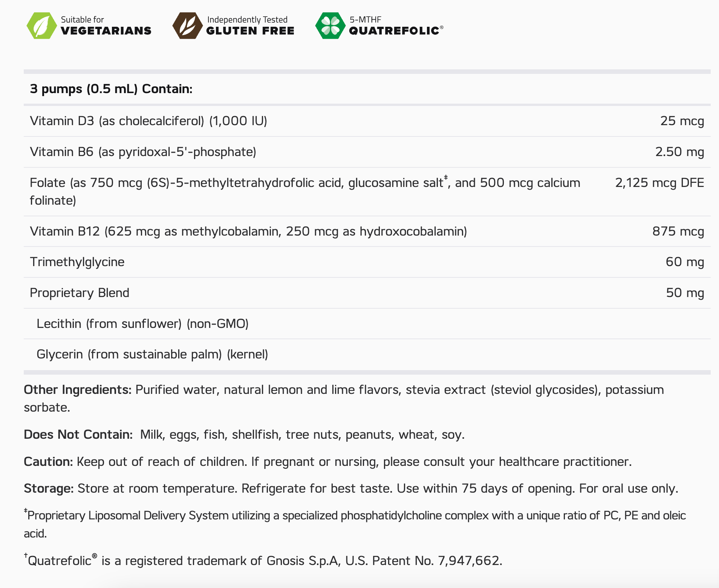Click the Quatrefolic trademark footnote text
Viewport: 719px width, 588px height.
click(x=264, y=561)
